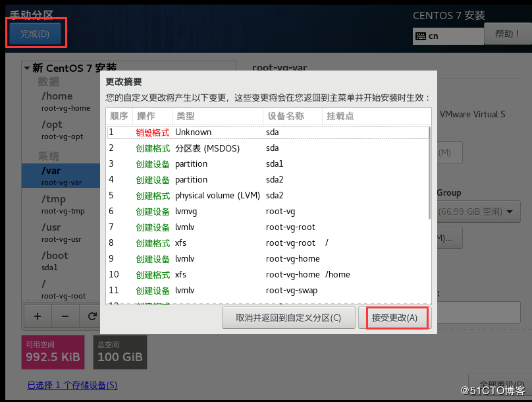
Task: Select the /opt root-vg-opt partition
Action: [61, 130]
